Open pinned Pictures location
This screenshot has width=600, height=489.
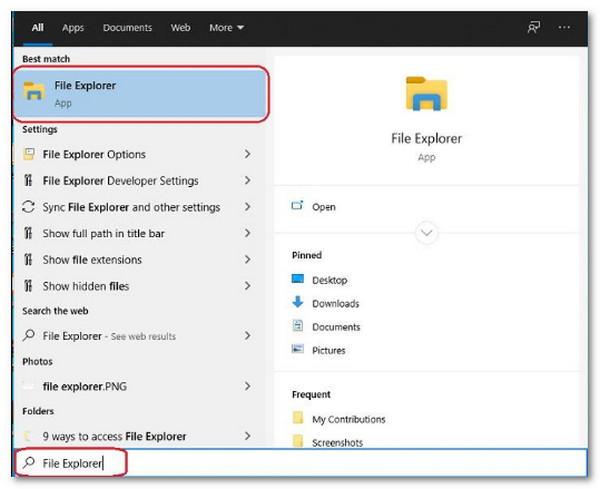[x=329, y=350]
